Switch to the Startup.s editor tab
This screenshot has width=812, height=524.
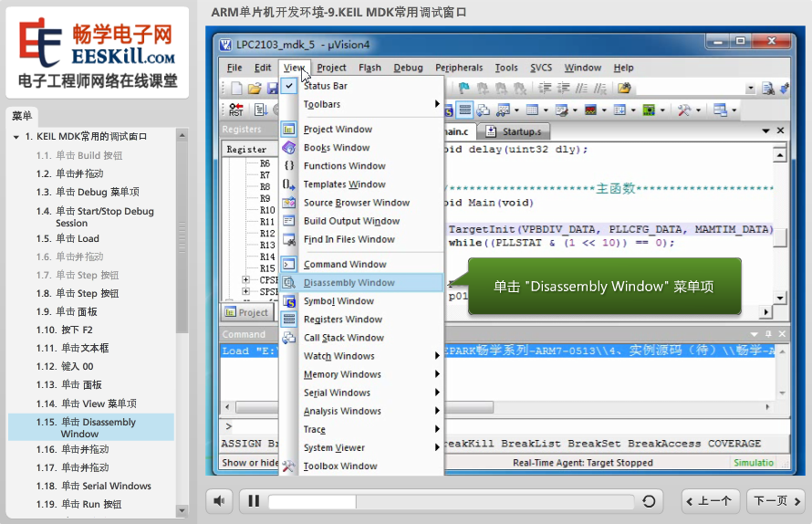coord(513,131)
